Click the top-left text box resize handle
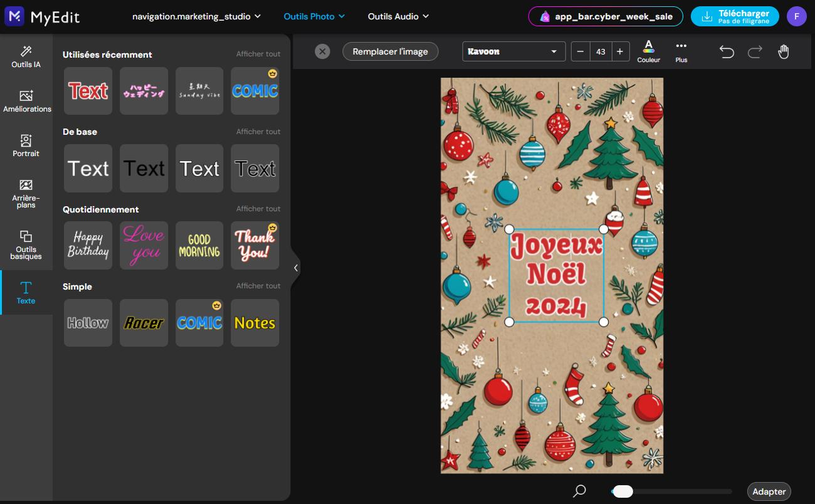815x504 pixels. pos(509,229)
